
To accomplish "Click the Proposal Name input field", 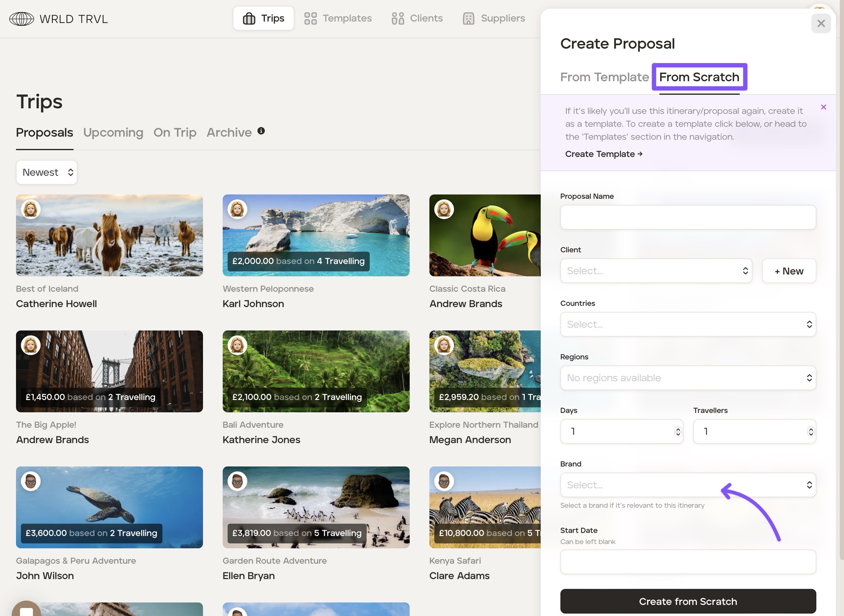I will (x=688, y=218).
